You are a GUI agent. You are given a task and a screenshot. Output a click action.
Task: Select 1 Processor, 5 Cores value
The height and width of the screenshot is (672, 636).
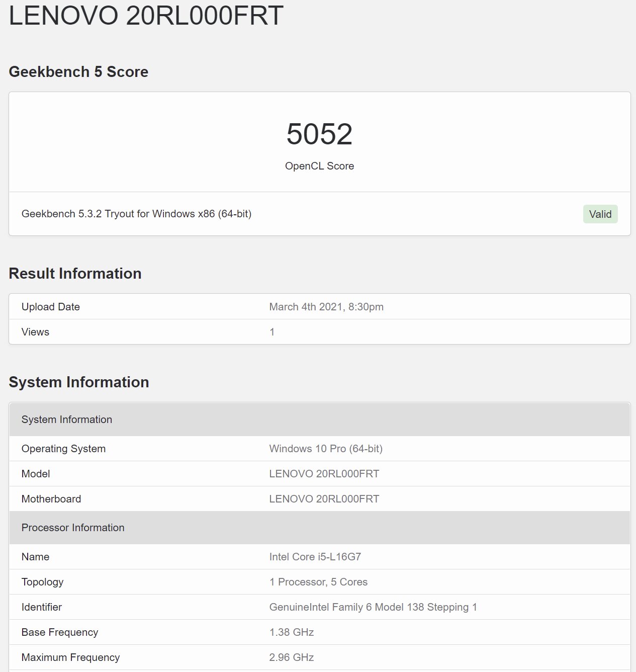318,582
